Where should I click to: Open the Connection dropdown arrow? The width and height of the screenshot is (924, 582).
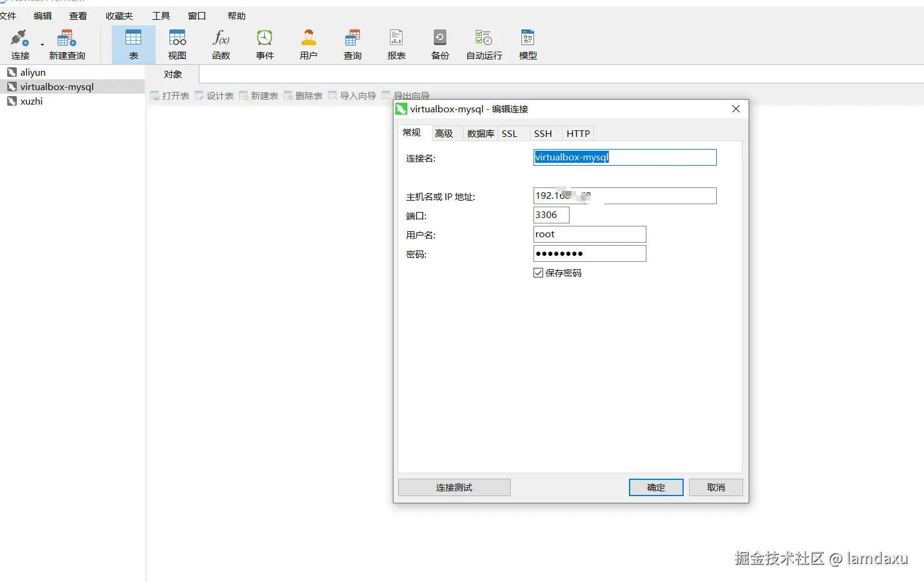42,45
